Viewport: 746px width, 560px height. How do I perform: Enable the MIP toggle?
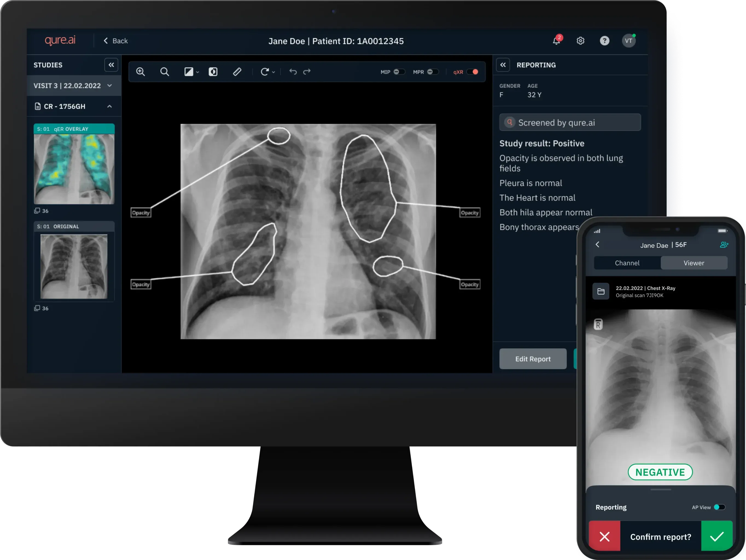coord(400,71)
